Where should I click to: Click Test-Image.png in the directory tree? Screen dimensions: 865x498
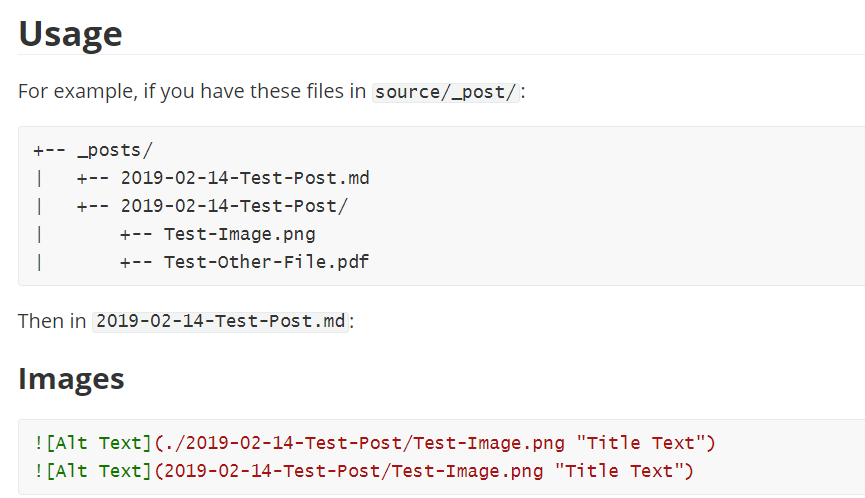[x=239, y=235]
